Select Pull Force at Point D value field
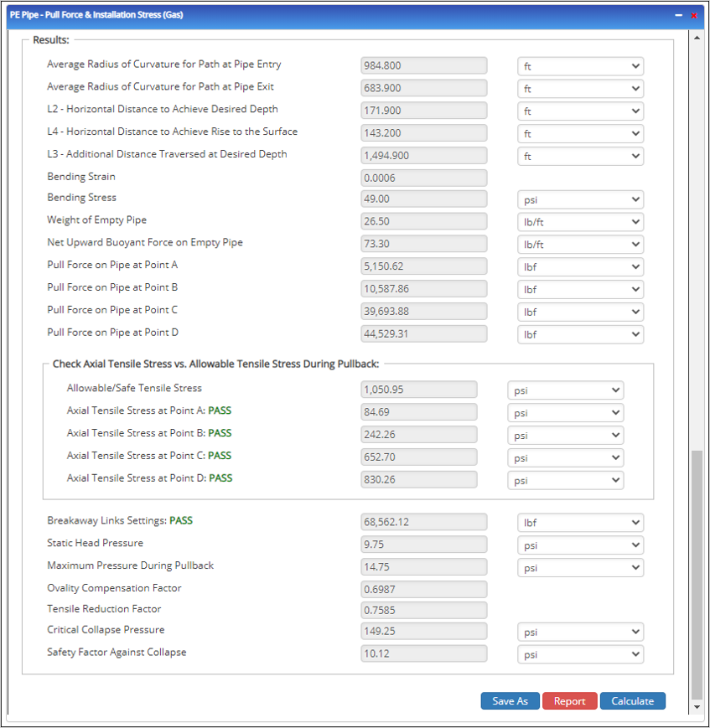 tap(423, 333)
